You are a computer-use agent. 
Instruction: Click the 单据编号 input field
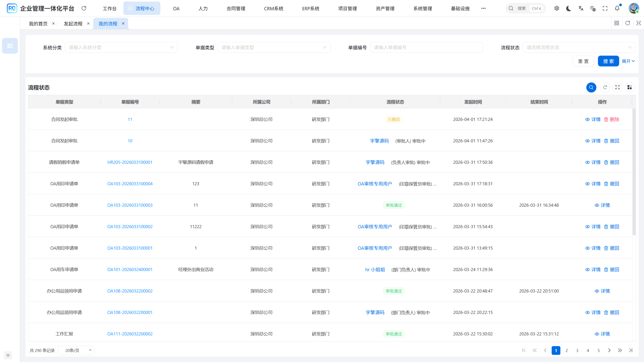click(426, 47)
